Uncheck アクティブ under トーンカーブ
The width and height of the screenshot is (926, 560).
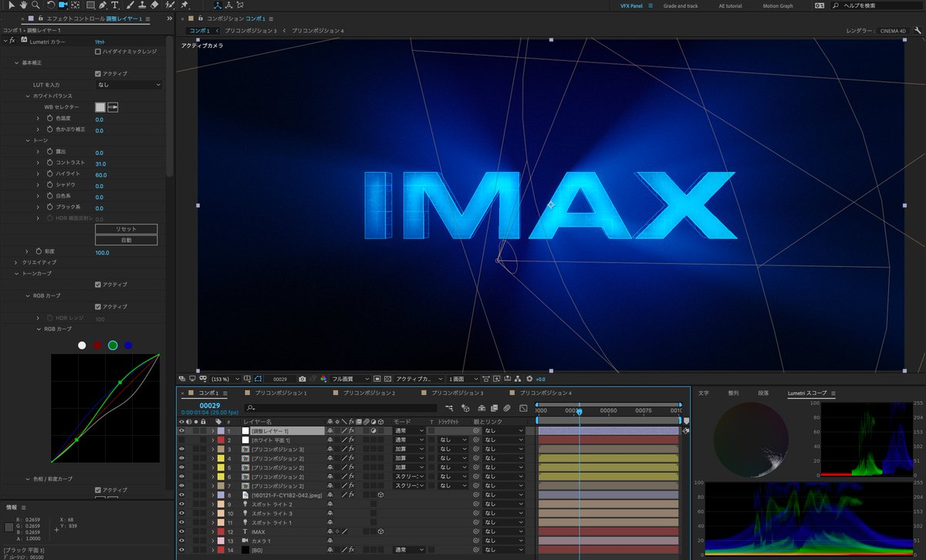[x=97, y=285]
